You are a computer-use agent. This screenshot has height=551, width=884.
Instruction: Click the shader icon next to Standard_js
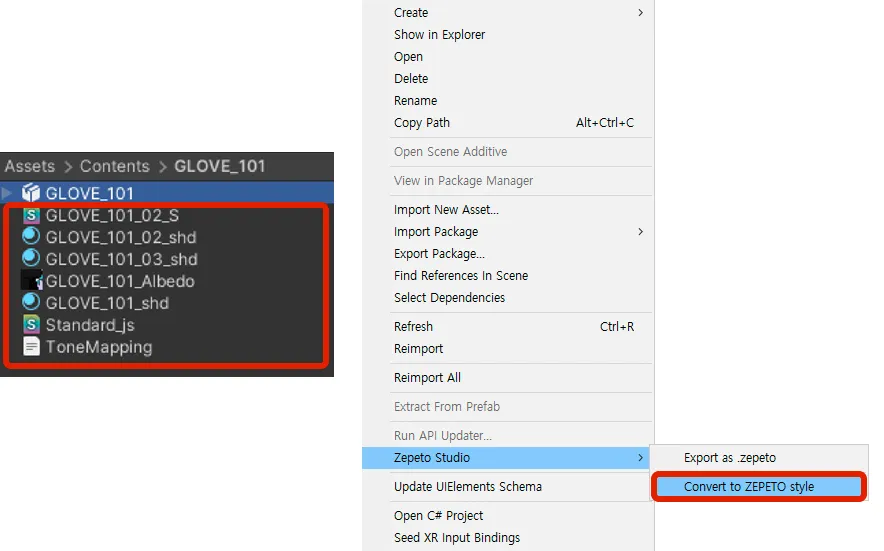click(x=31, y=324)
